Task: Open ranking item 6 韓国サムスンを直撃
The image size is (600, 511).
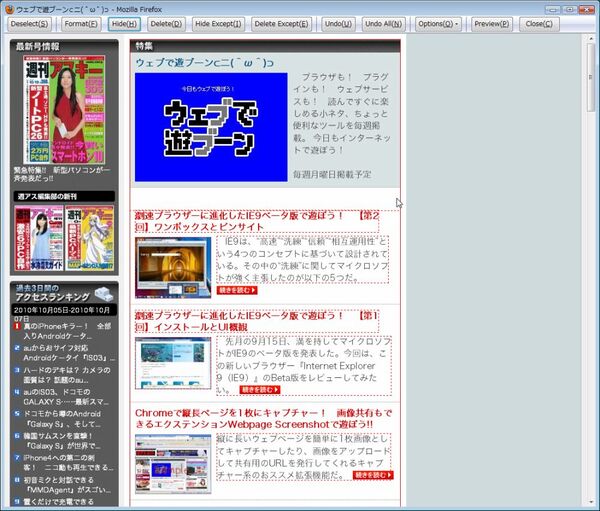Action: pos(62,441)
